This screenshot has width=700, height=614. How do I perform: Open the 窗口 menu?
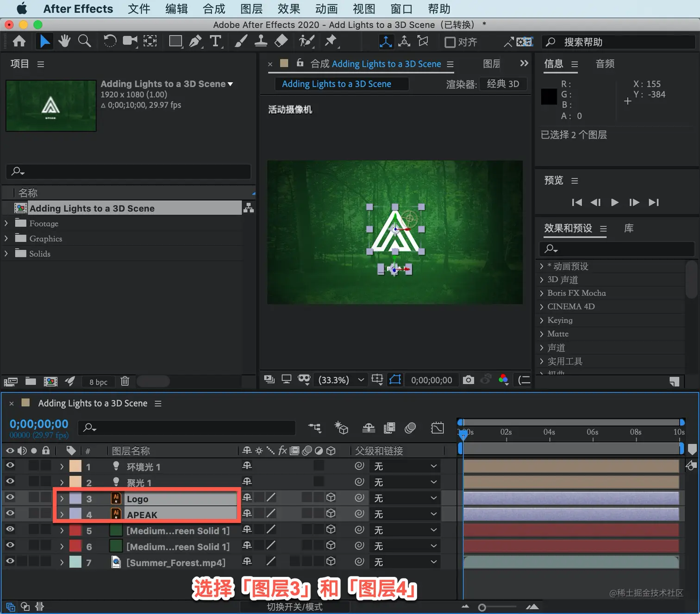401,9
